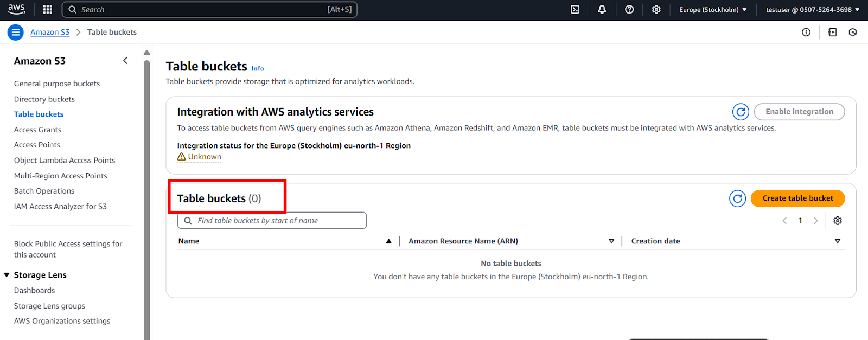Click the Storage Lens heading
Screen dimensions: 868x340
coord(40,275)
